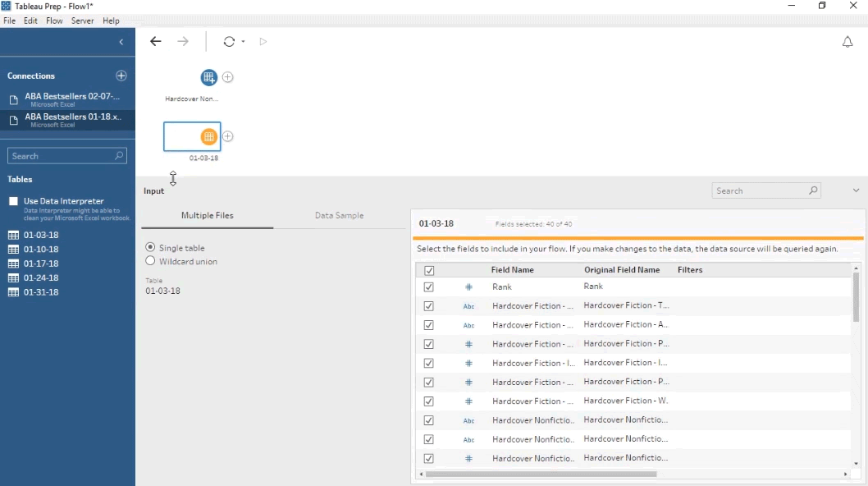868x486 pixels.
Task: Click plus icon next to 01-03-18 step
Action: 228,136
